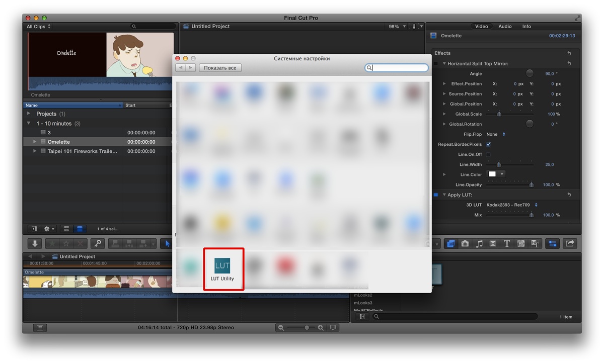The width and height of the screenshot is (604, 364).
Task: Go back in timeline history
Action: pos(30,256)
